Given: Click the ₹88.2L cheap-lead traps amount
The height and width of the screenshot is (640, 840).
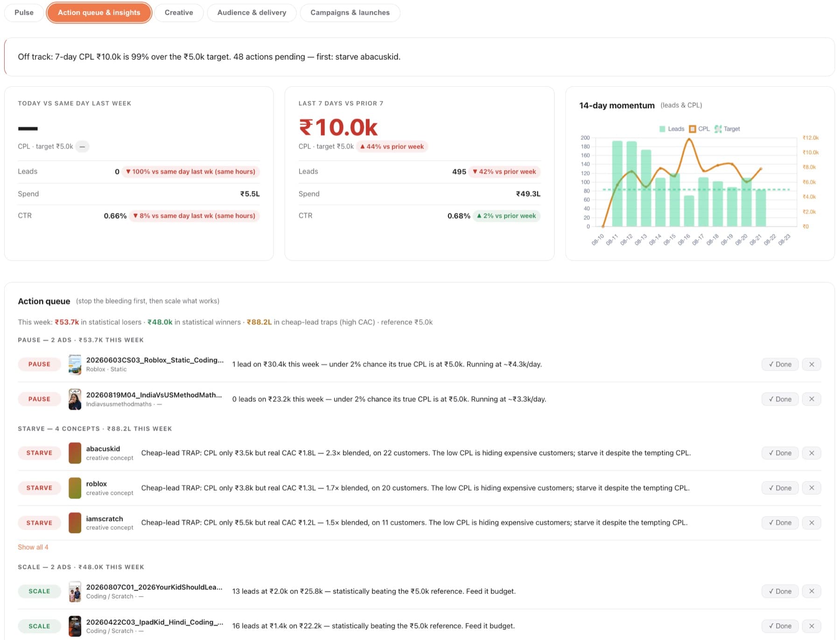Looking at the screenshot, I should point(259,322).
